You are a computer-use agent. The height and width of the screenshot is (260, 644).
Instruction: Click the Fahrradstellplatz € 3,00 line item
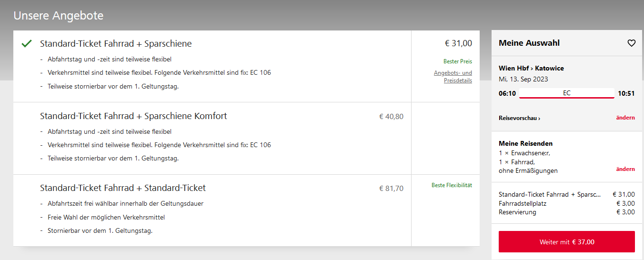567,203
